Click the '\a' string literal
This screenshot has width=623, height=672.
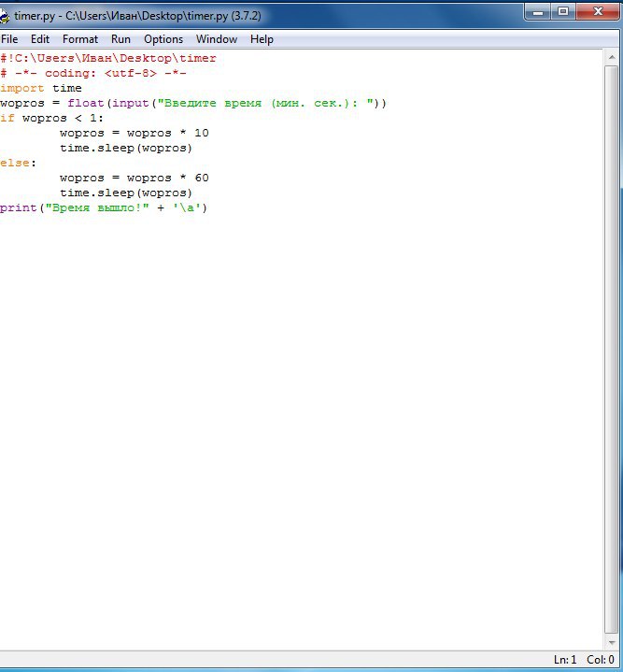187,208
